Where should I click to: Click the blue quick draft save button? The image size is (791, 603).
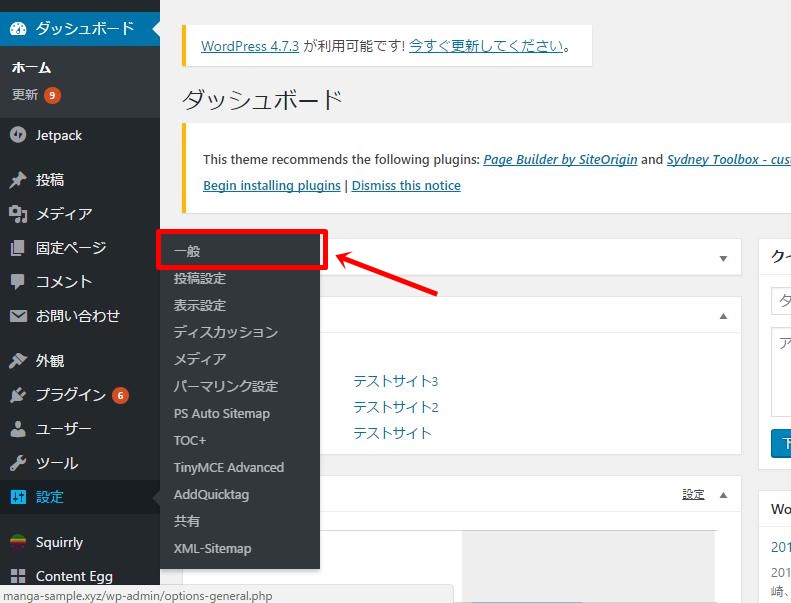click(781, 444)
